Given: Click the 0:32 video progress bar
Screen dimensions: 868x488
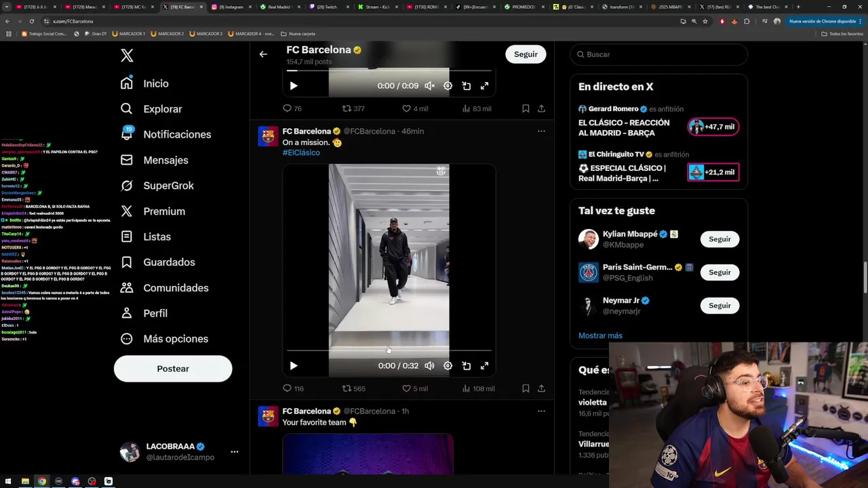Looking at the screenshot, I should click(389, 350).
